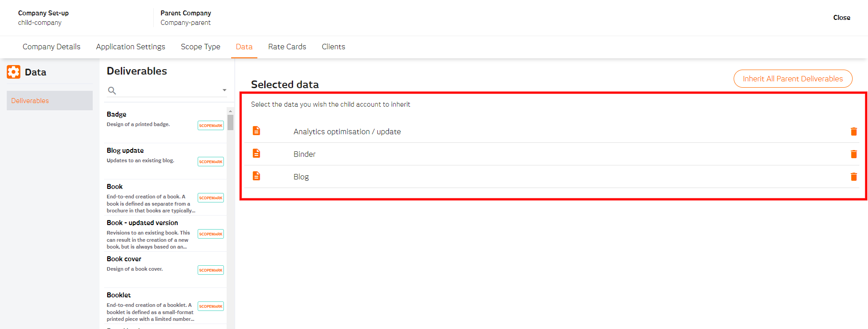The width and height of the screenshot is (868, 329).
Task: Close the company set-up screen
Action: [842, 18]
